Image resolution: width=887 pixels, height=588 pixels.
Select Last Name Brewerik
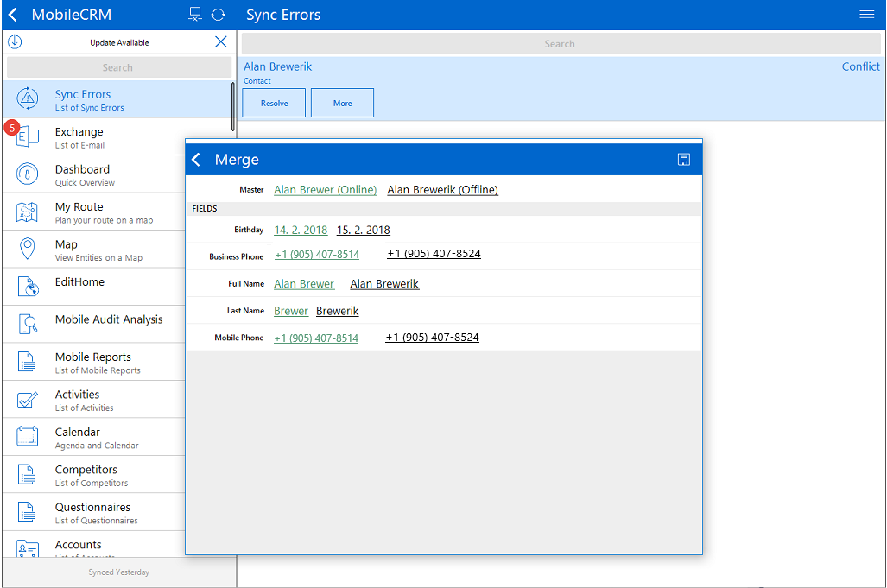coord(337,311)
